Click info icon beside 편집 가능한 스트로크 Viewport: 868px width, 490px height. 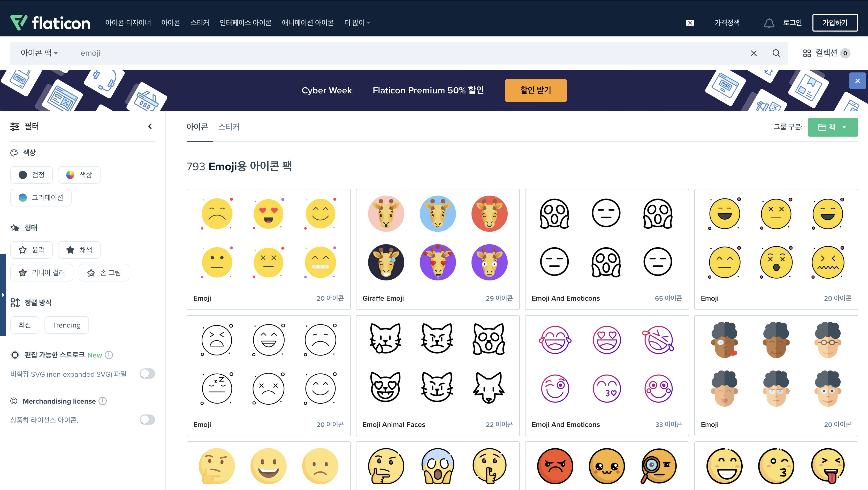tap(109, 355)
